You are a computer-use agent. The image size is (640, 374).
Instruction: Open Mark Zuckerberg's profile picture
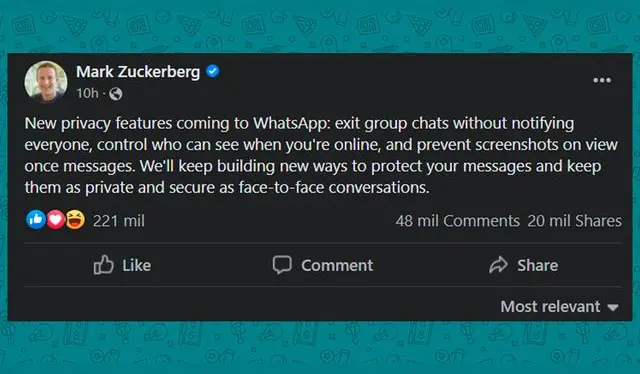(x=46, y=82)
